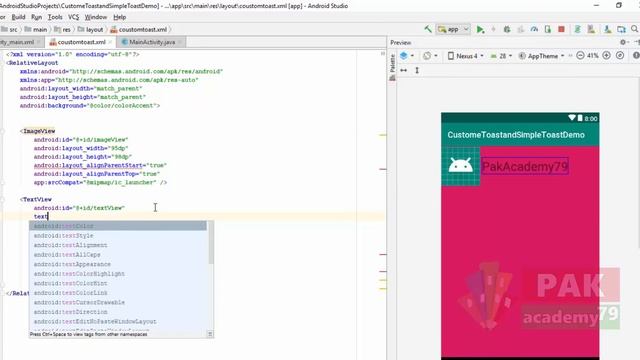Select PakAcademy79 TextView in preview
The image size is (640, 360).
[524, 167]
